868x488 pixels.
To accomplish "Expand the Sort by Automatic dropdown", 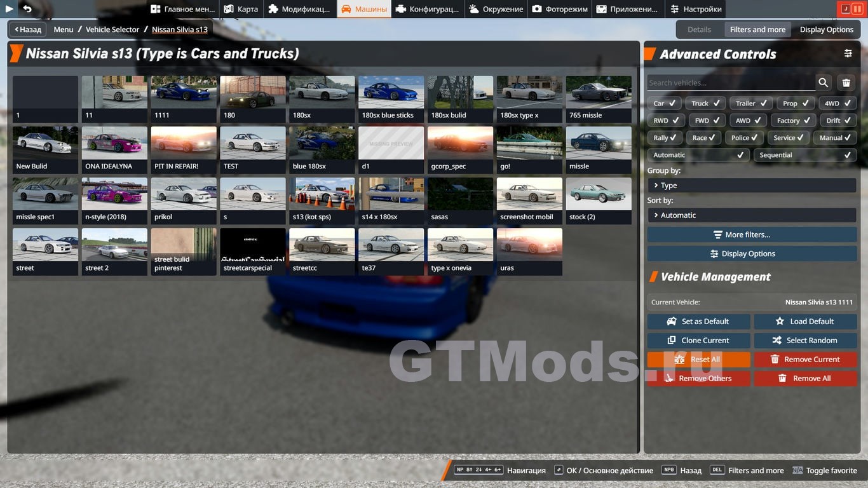I will pos(752,215).
